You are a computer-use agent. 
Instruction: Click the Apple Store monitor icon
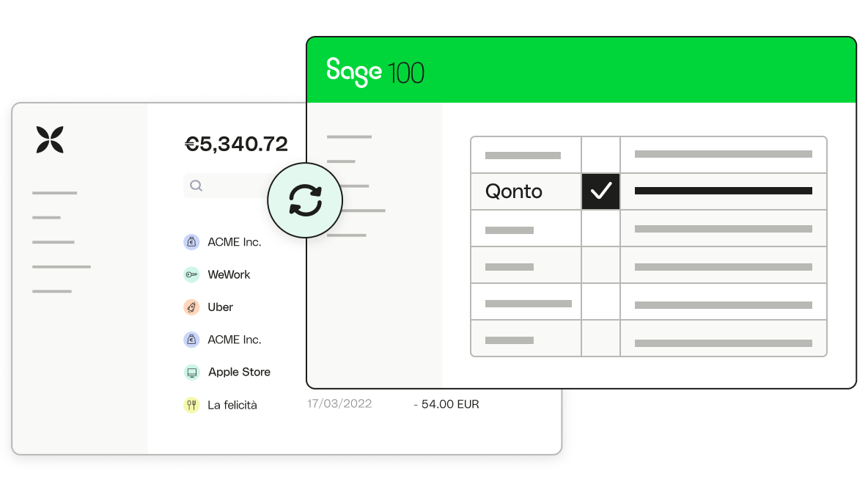pyautogui.click(x=191, y=372)
